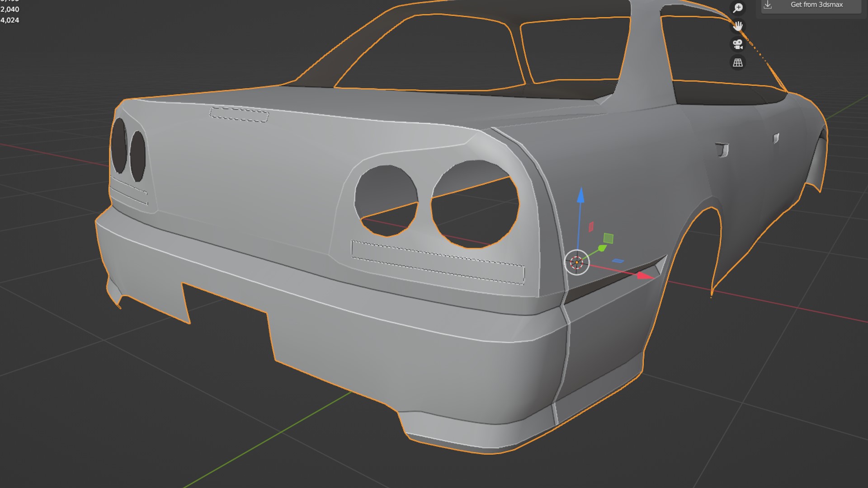Click the dashed rectangle below right tail lights
868x488 pixels.
coord(438,263)
